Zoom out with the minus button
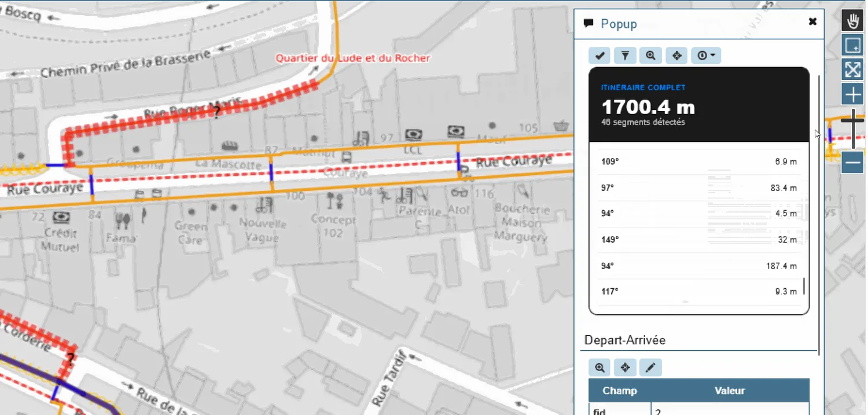868x415 pixels. click(852, 163)
